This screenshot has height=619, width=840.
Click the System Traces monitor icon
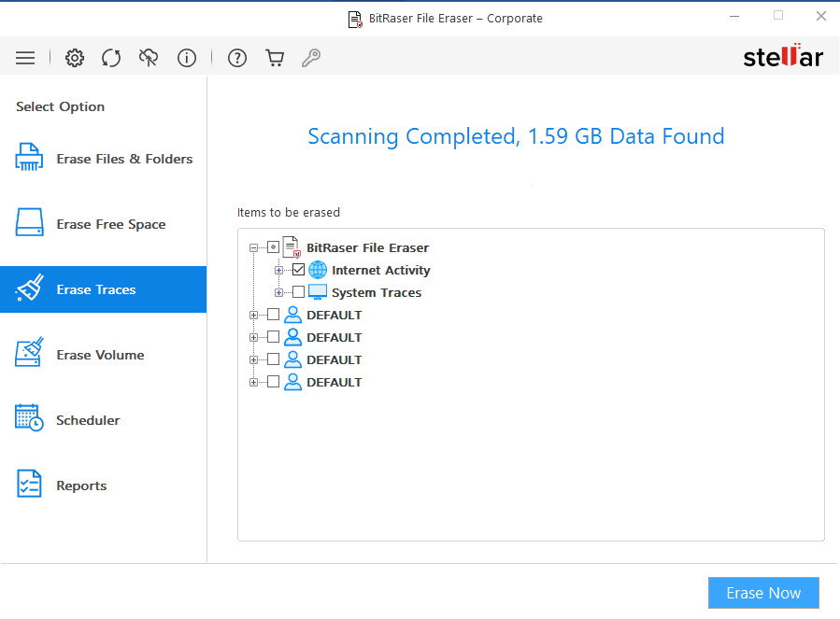(x=318, y=292)
